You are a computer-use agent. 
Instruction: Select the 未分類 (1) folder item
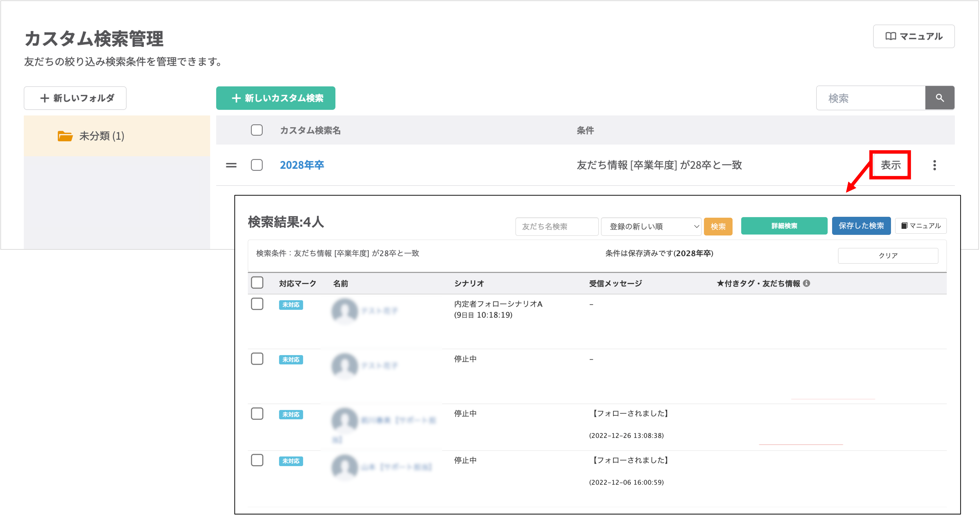(x=102, y=136)
